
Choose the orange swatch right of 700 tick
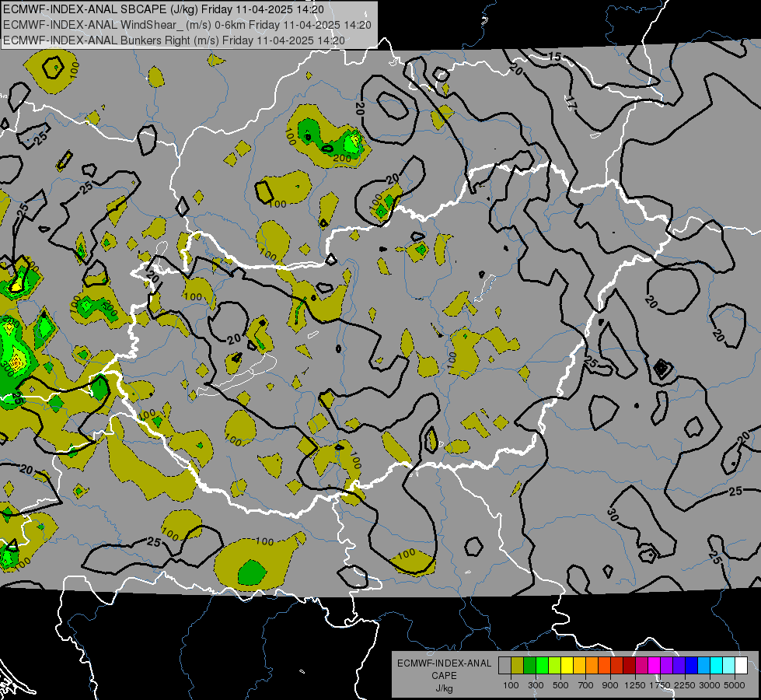(x=592, y=666)
